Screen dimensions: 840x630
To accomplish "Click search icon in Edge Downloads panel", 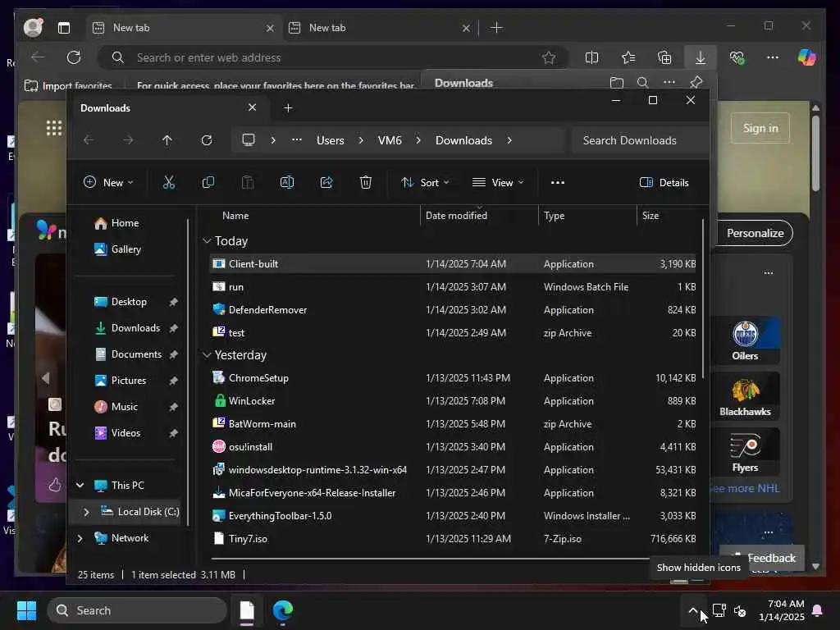I will [643, 83].
